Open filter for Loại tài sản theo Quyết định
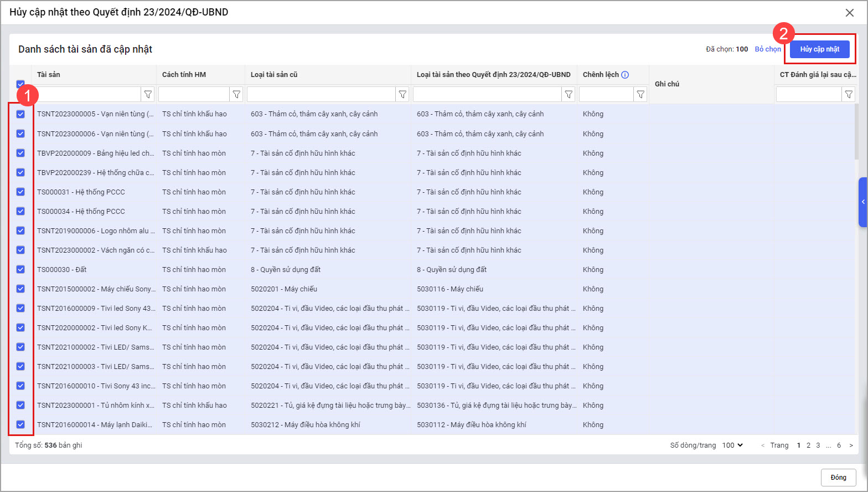Image resolution: width=868 pixels, height=492 pixels. pyautogui.click(x=569, y=95)
